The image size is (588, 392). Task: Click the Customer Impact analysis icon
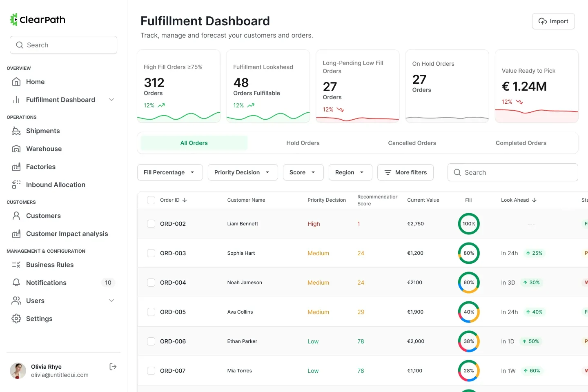click(x=16, y=234)
